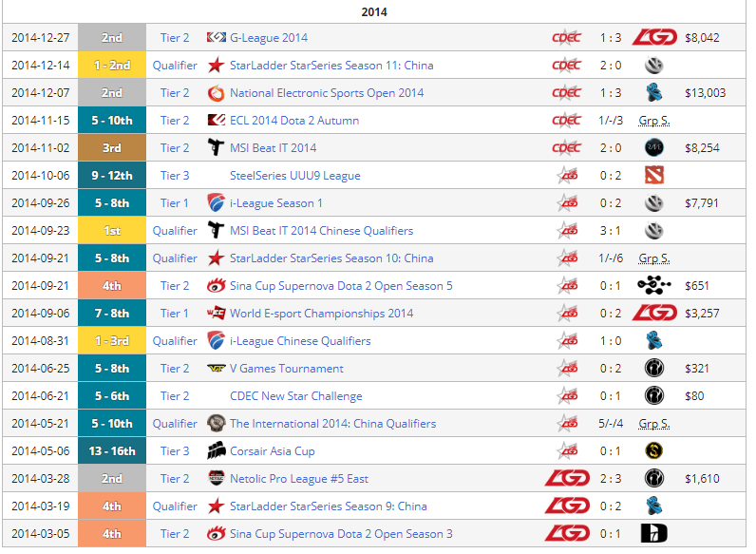Click the i-League Season 1 logo icon

tap(216, 202)
